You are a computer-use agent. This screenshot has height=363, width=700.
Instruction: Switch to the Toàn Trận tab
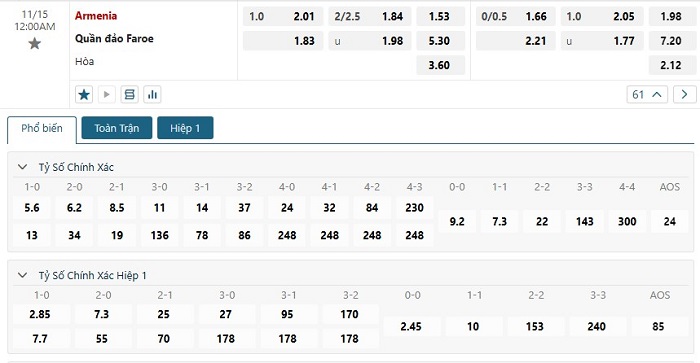click(x=117, y=128)
